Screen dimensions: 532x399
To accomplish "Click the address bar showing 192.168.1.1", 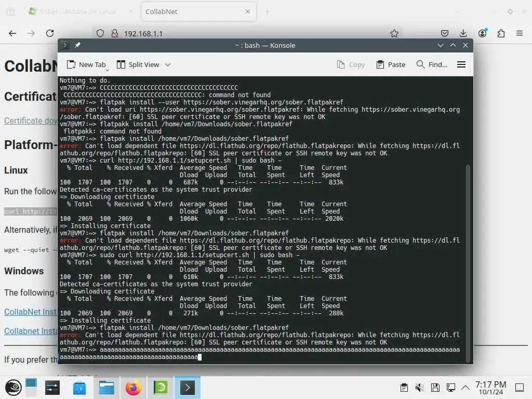I will [x=248, y=33].
